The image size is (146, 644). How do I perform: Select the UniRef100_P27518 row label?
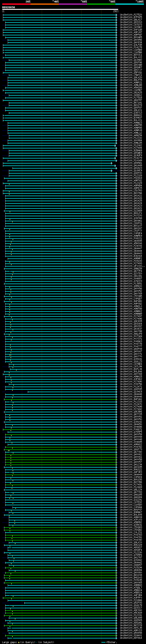point(131,98)
